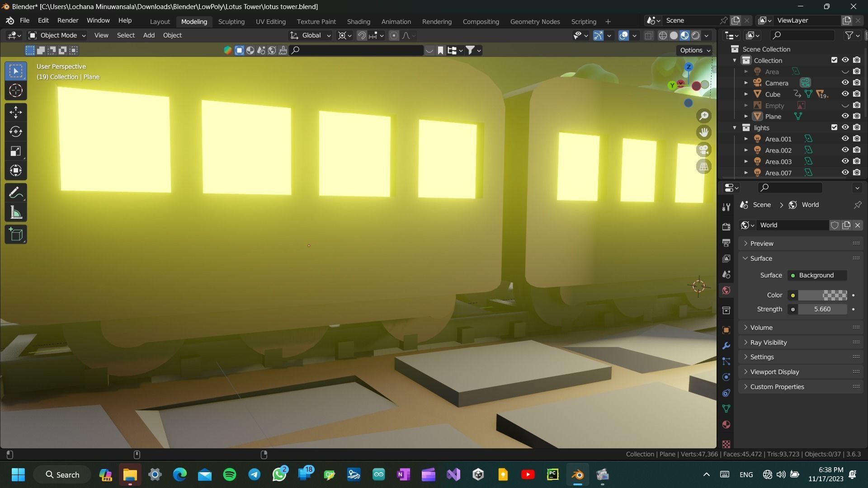Image resolution: width=868 pixels, height=488 pixels.
Task: Select the Rotate tool
Action: point(16,131)
